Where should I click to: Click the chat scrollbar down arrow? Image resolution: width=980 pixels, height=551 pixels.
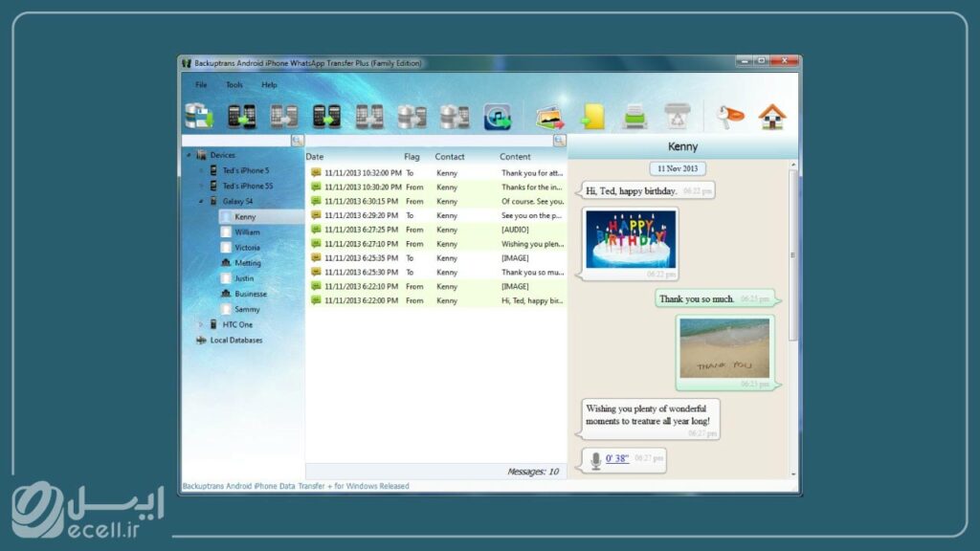coord(793,474)
